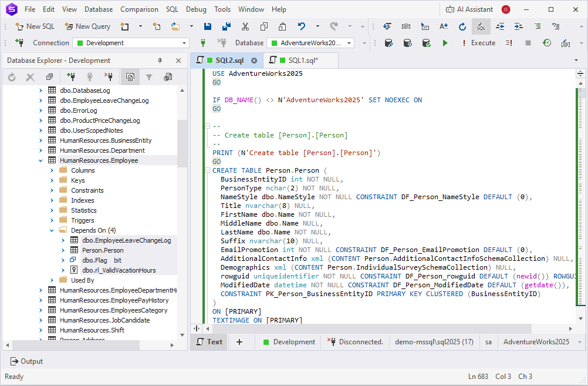Select the Triggers folder
Viewport: 588px width, 386px height.
83,220
